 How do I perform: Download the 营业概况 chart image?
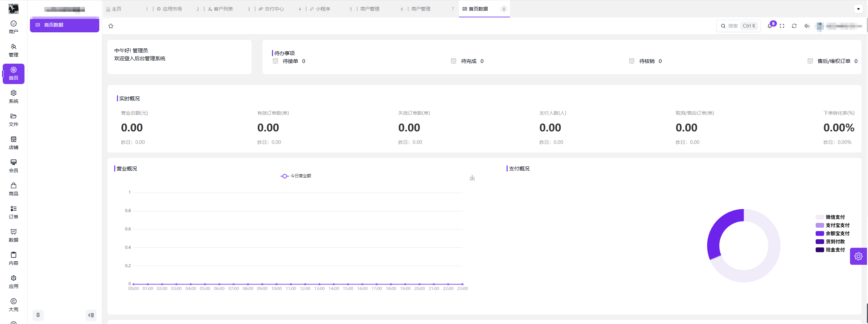(472, 178)
